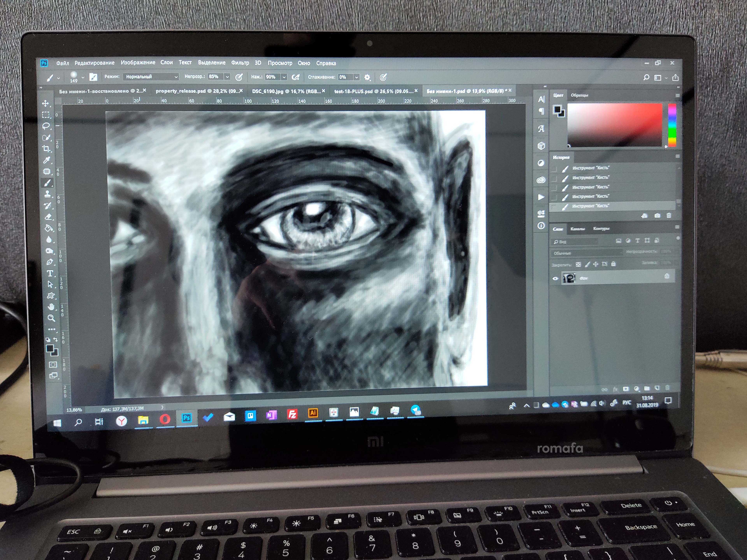Toggle layer filter switch in Layers panel
This screenshot has width=747, height=560.
pos(678,238)
